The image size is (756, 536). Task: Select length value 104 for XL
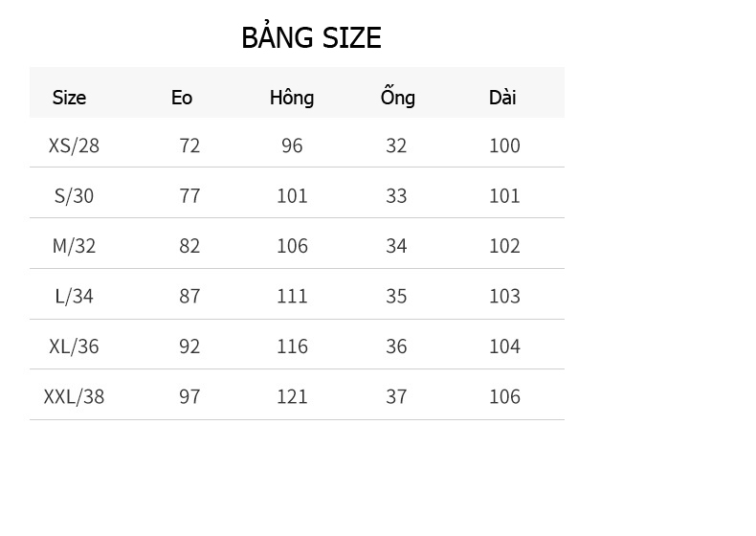pyautogui.click(x=505, y=346)
